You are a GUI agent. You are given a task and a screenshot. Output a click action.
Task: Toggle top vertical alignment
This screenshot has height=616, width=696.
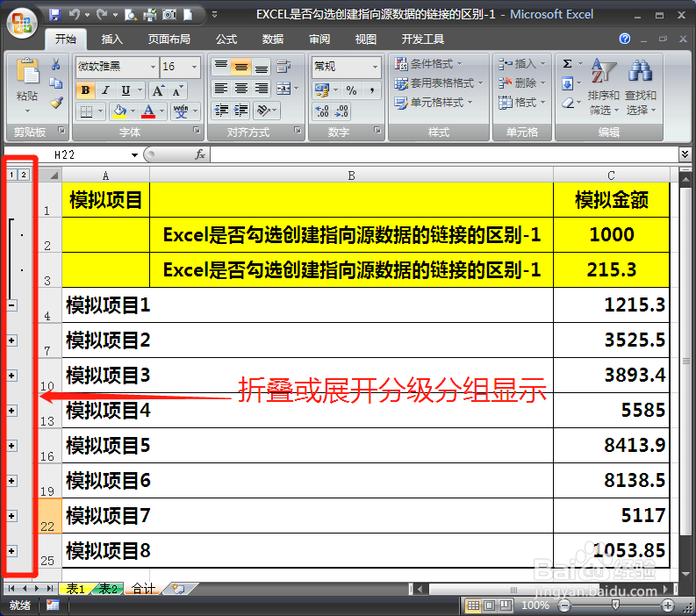(x=220, y=67)
